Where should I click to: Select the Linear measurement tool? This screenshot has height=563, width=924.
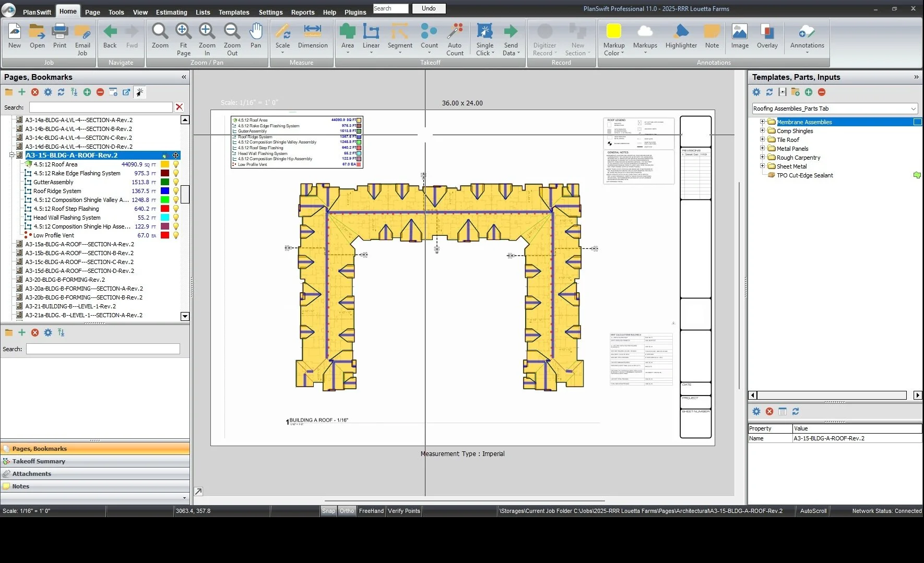(x=371, y=37)
